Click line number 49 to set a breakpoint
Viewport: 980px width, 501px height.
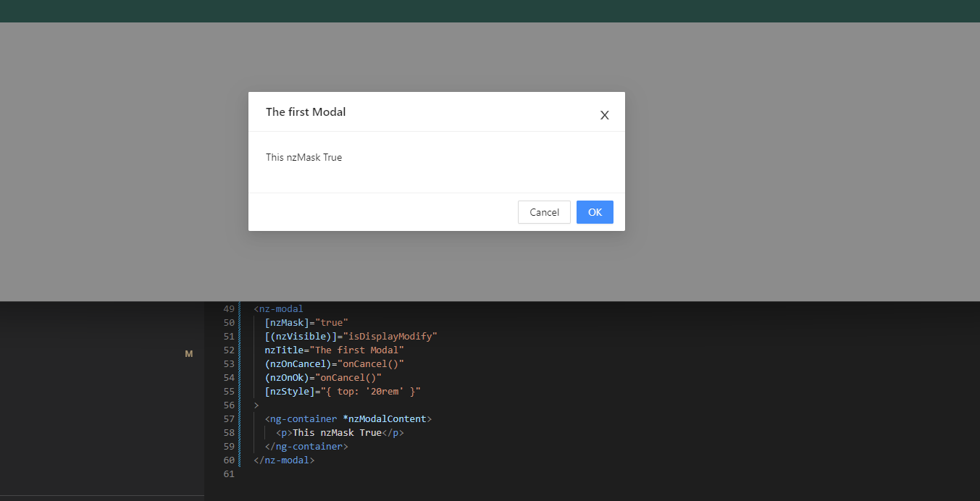point(229,308)
